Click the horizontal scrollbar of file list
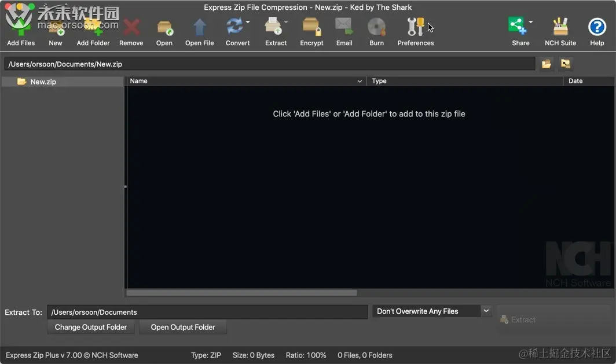Viewport: 616px width, 364px height. tap(241, 293)
